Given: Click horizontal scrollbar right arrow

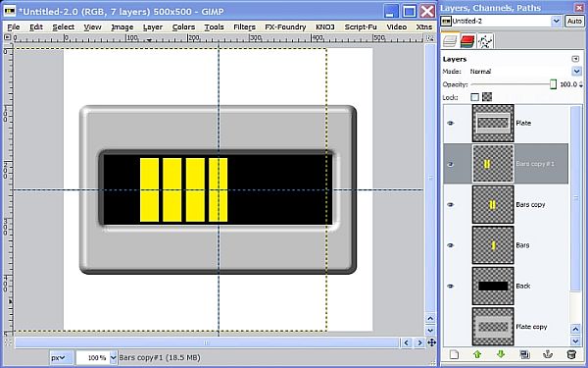Looking at the screenshot, I should coord(419,342).
